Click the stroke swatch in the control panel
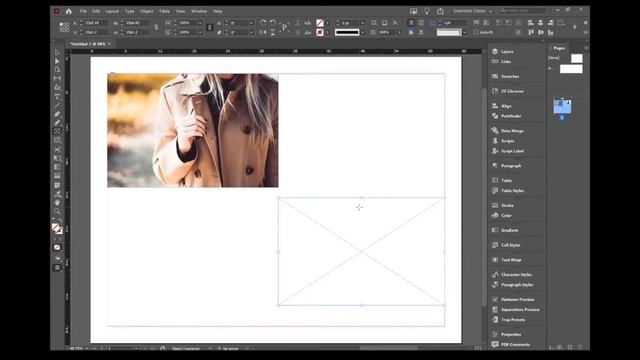This screenshot has width=640, height=360. coord(320,32)
